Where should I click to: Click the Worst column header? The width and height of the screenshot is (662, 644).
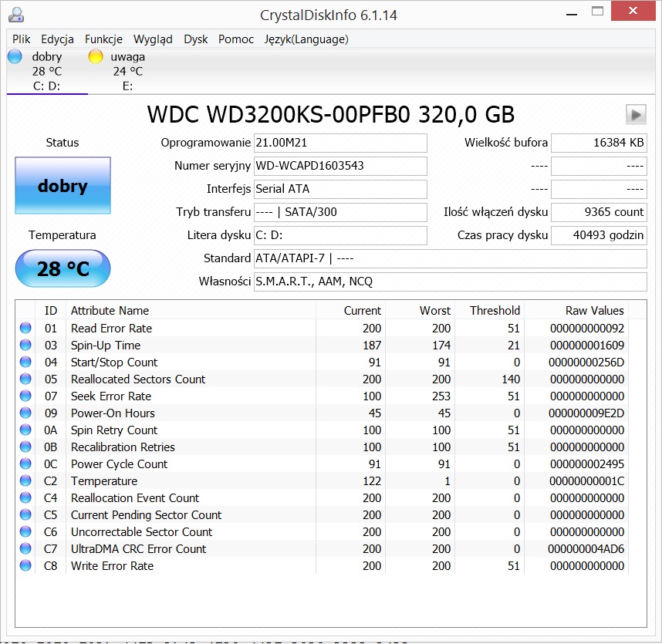pyautogui.click(x=420, y=310)
